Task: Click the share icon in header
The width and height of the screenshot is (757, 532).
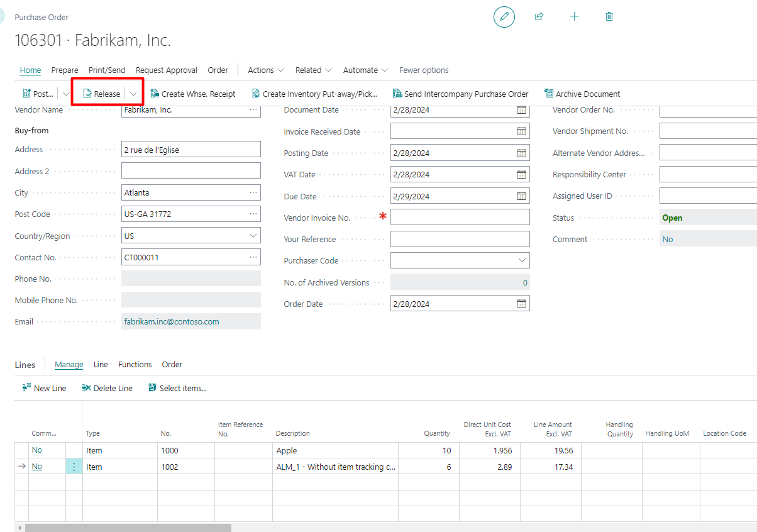Action: (539, 17)
